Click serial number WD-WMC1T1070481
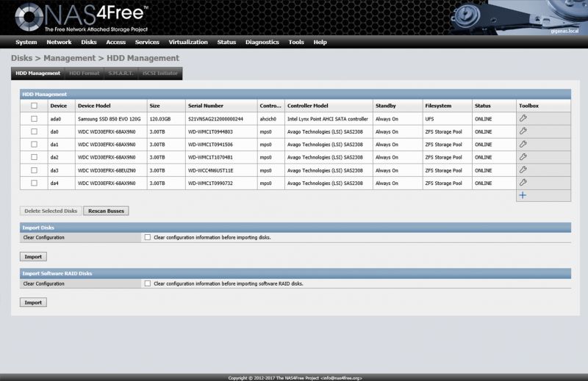The image size is (588, 381). 210,157
